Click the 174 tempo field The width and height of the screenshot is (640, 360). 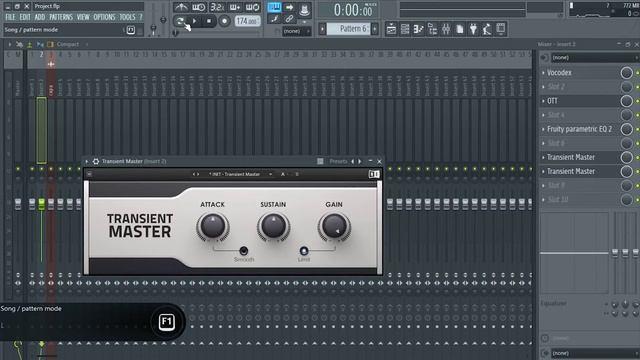(x=247, y=21)
